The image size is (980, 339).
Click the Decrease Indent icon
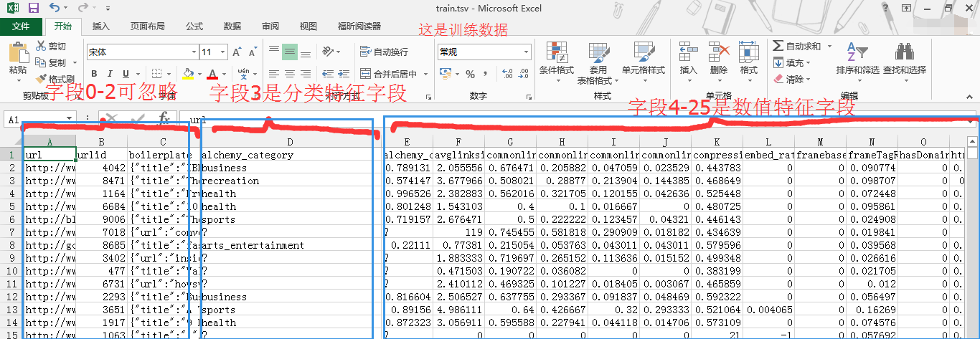pyautogui.click(x=329, y=74)
